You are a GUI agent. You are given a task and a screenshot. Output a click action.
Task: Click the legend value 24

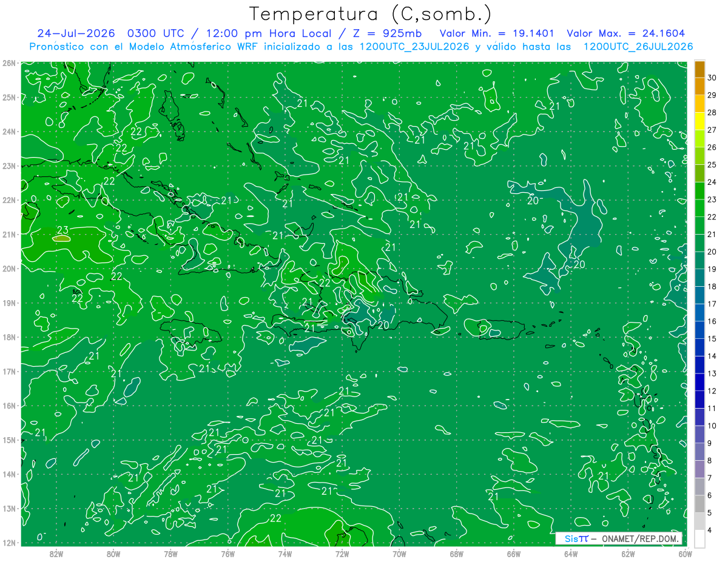712,182
